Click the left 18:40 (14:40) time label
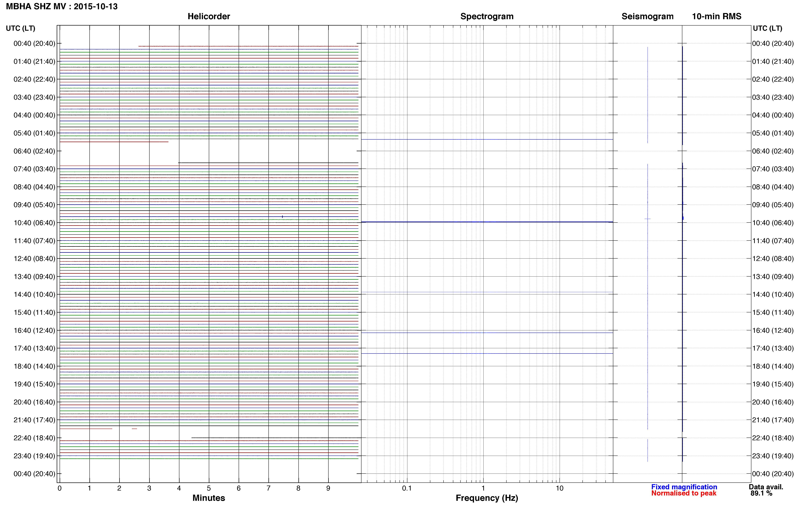This screenshot has height=508, width=812. pos(34,366)
